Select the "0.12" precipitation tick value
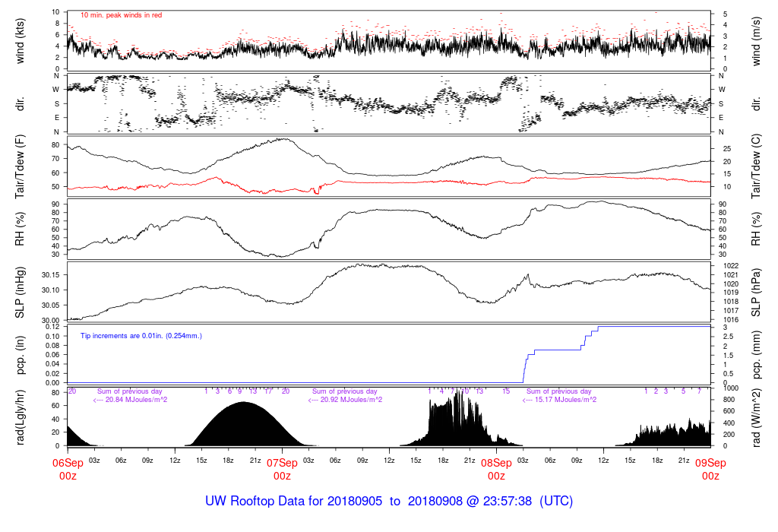 click(52, 327)
